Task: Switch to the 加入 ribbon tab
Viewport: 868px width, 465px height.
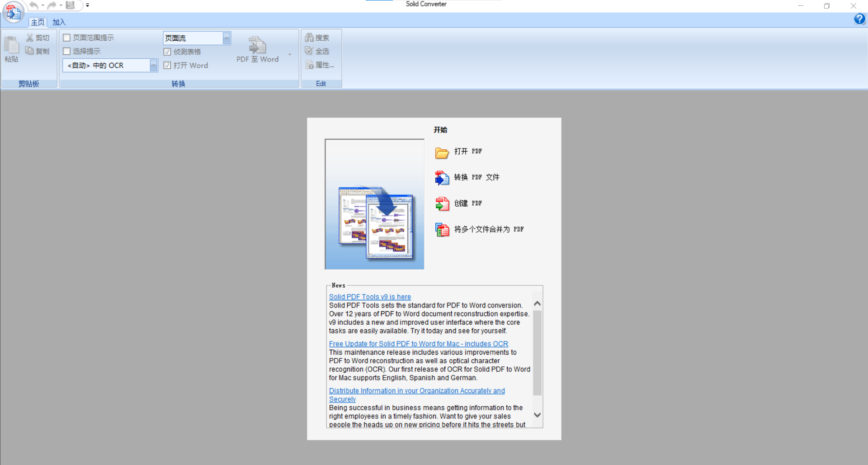Action: click(59, 22)
